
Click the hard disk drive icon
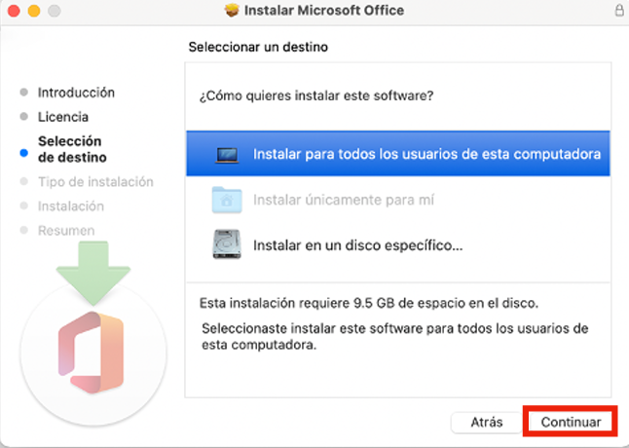[x=227, y=244]
